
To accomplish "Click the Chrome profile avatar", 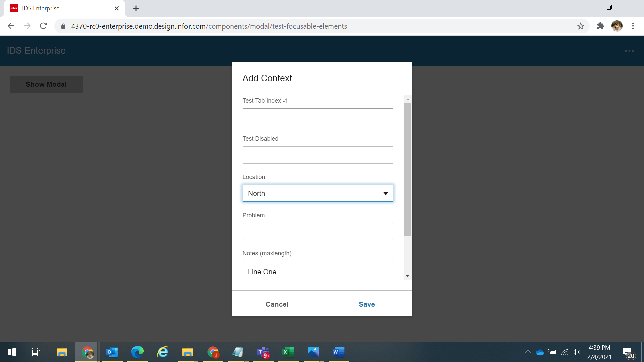I will click(x=616, y=26).
